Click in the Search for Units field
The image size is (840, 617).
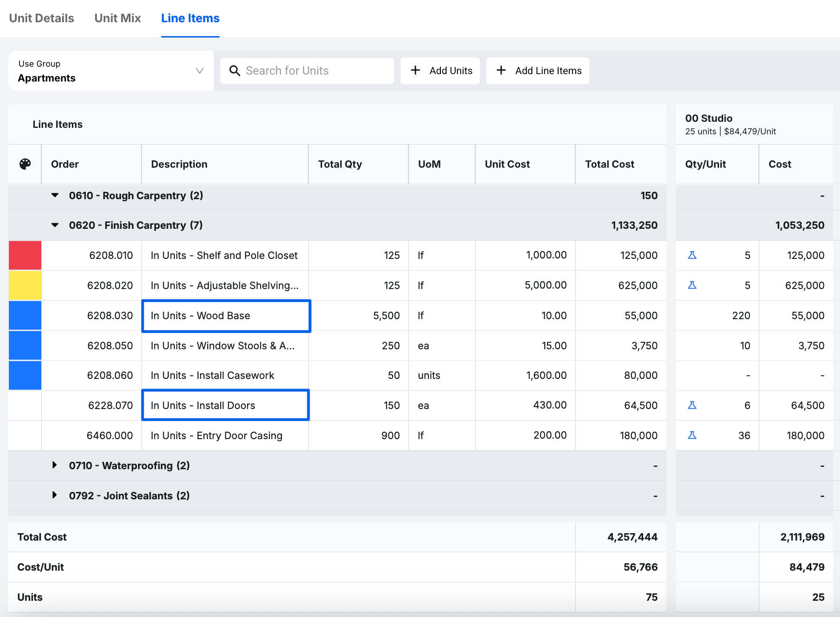[315, 71]
